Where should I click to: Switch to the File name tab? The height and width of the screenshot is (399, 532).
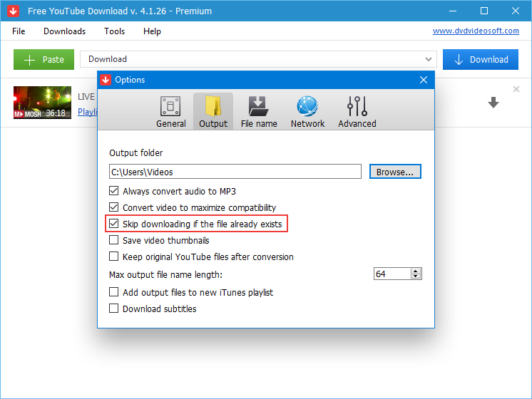click(x=259, y=112)
